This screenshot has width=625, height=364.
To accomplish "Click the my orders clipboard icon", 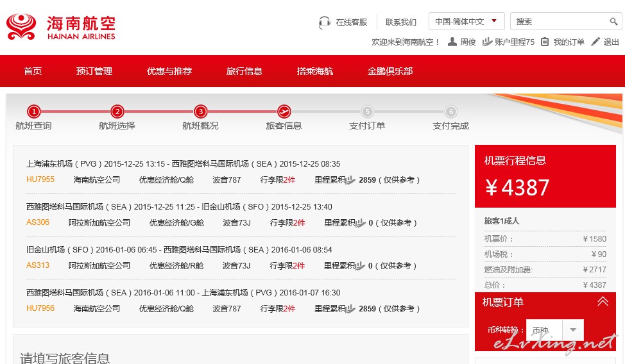I will tap(545, 42).
